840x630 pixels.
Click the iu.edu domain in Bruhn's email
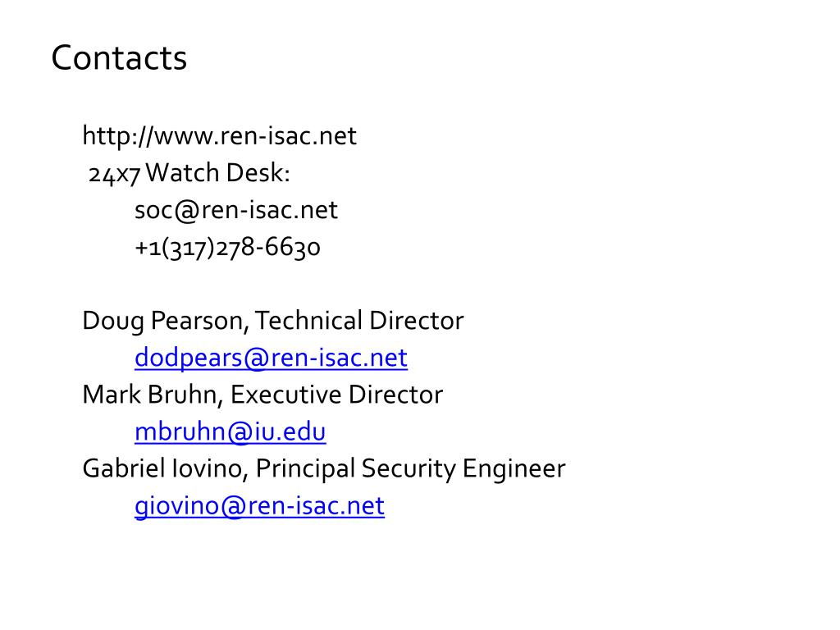click(x=290, y=431)
